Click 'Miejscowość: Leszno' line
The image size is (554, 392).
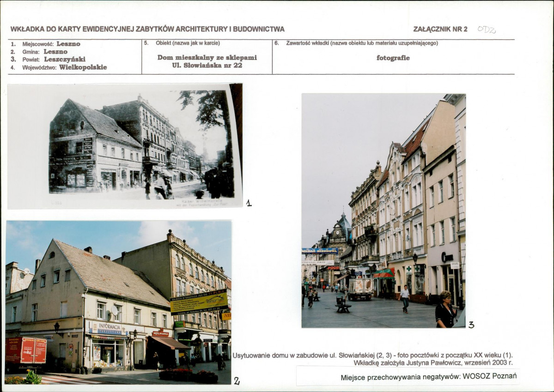click(46, 44)
